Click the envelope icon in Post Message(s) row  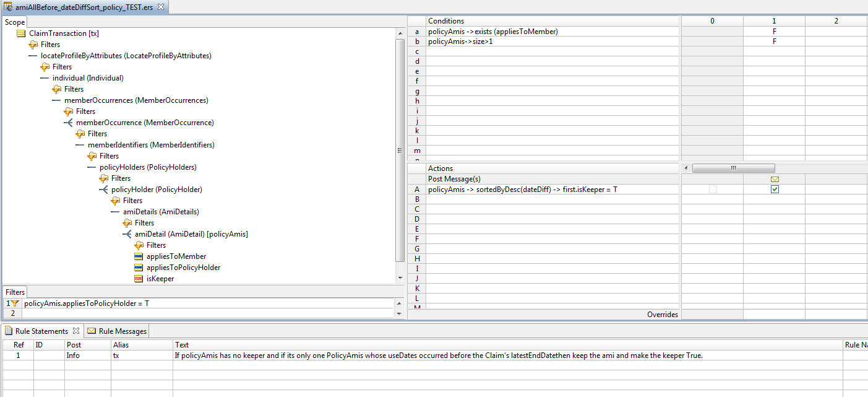pyautogui.click(x=775, y=179)
